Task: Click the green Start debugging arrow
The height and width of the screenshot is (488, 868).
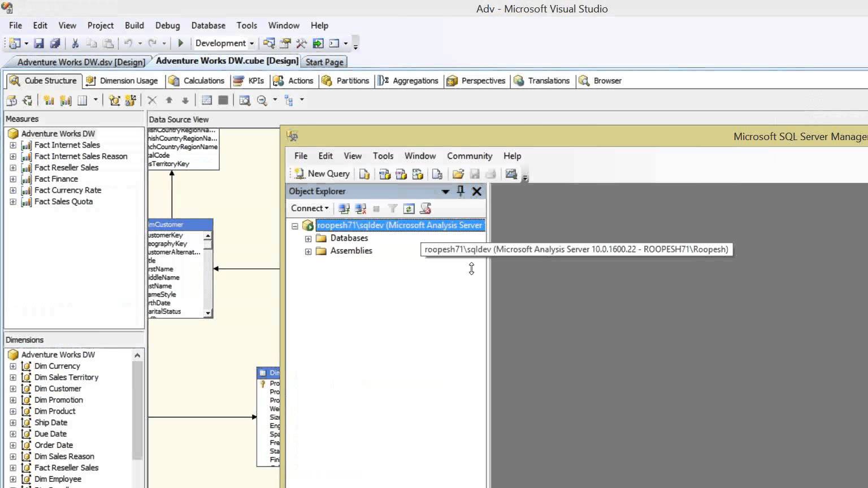Action: pyautogui.click(x=181, y=43)
